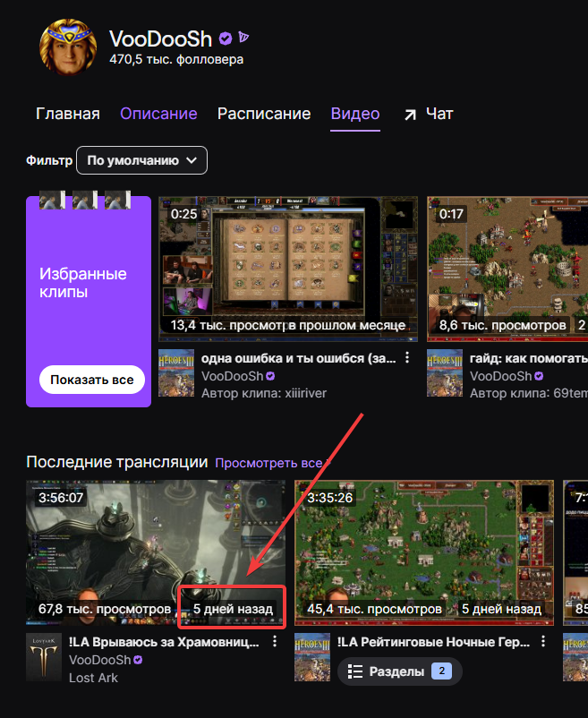Screen dimensions: 588x718
Task: Open clip title 'гайд: как помогать'
Action: click(x=529, y=358)
